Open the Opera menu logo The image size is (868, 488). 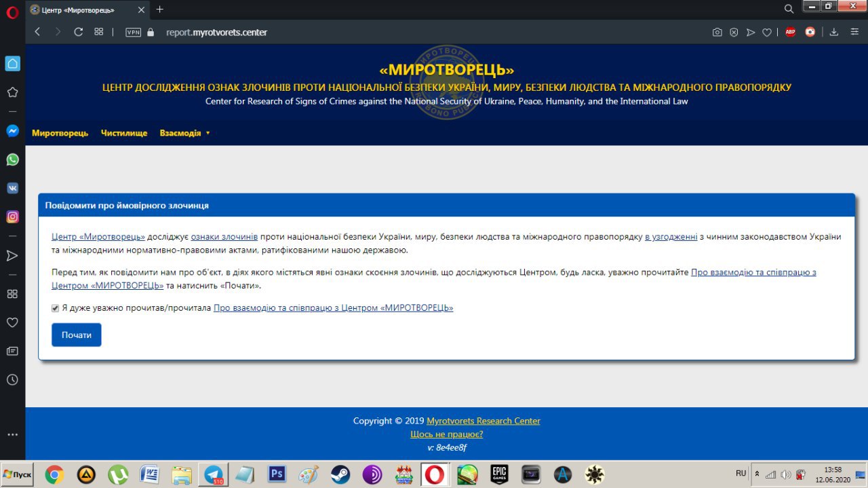coord(12,12)
